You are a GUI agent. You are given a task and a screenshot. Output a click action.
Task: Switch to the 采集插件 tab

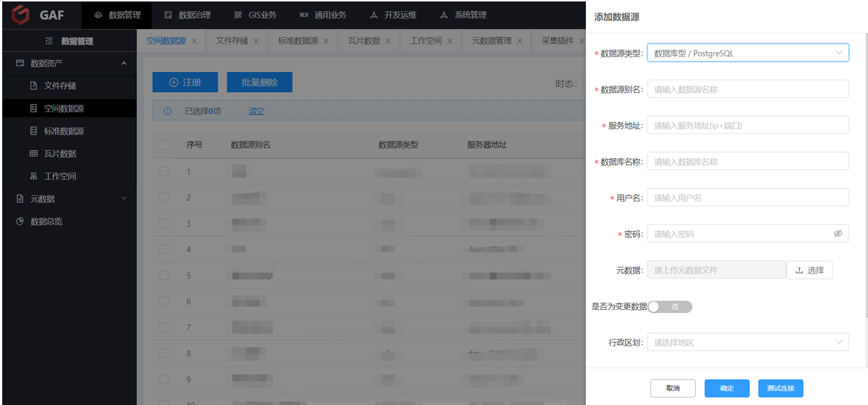558,41
